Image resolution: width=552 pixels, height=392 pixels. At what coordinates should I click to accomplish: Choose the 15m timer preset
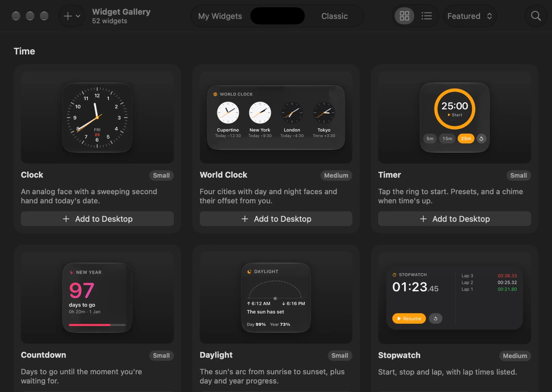pyautogui.click(x=447, y=139)
